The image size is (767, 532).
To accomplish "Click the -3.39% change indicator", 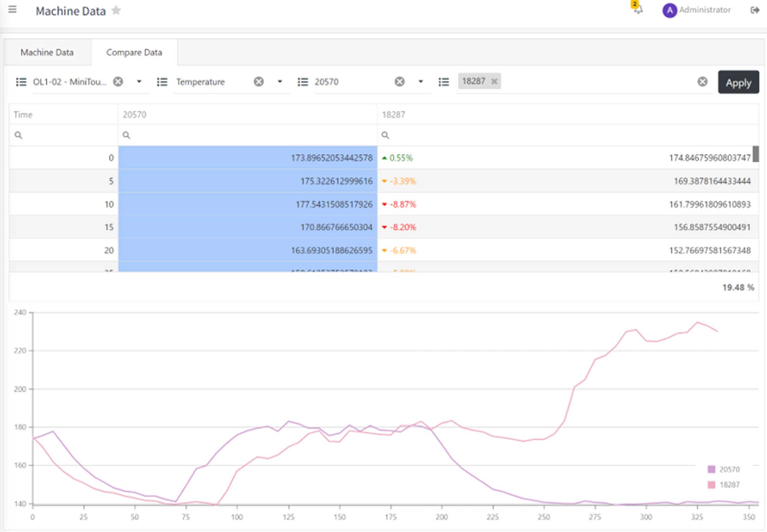I will [399, 181].
